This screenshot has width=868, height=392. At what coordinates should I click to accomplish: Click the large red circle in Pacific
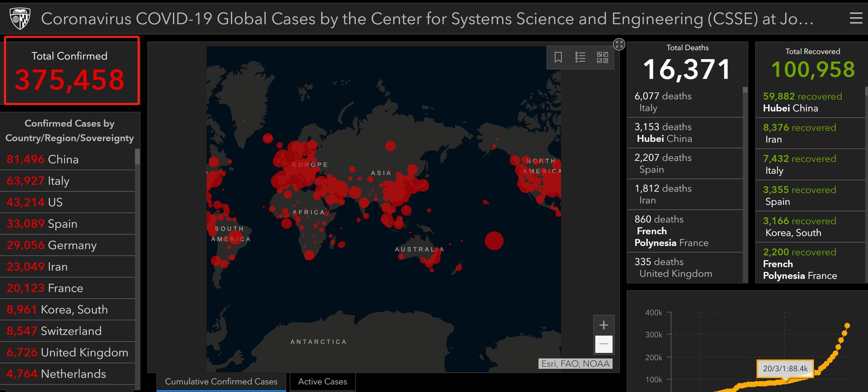[494, 241]
